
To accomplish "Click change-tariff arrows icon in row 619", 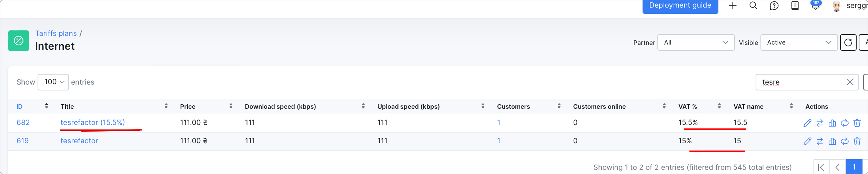I will click(820, 141).
